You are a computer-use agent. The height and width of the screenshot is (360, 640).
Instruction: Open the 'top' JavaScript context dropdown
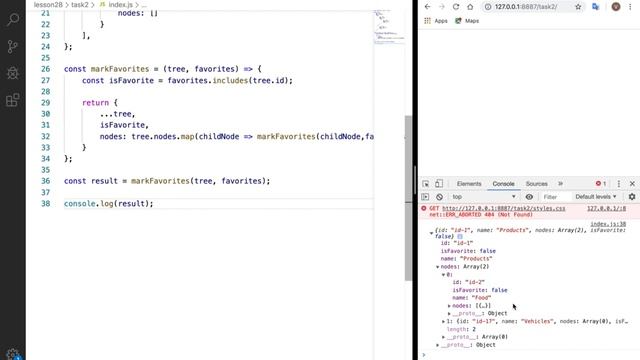pos(484,197)
